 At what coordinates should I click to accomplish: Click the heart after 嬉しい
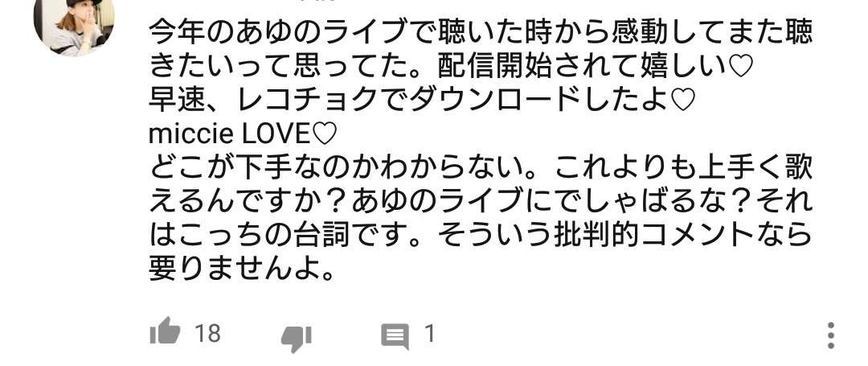point(739,67)
